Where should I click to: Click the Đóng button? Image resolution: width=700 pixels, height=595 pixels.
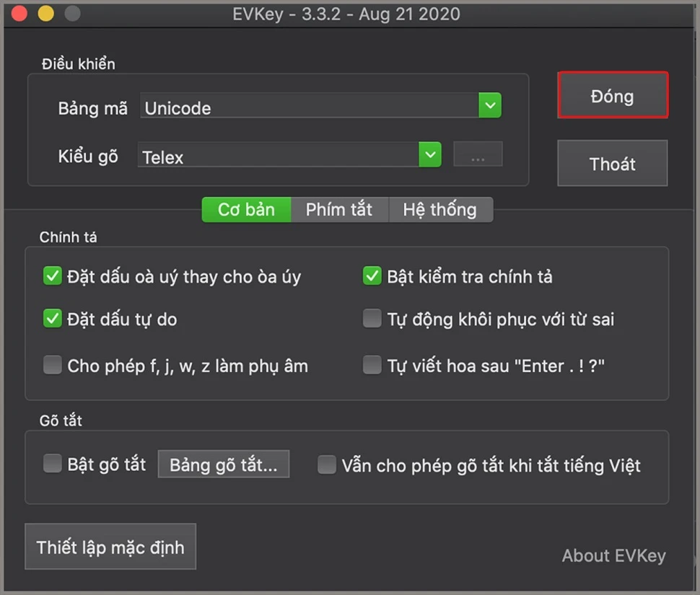(613, 95)
